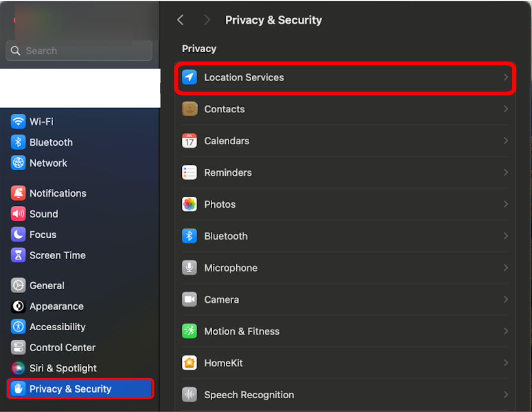Click the Bluetooth icon in Privacy list
Image resolution: width=532 pixels, height=412 pixels.
189,236
